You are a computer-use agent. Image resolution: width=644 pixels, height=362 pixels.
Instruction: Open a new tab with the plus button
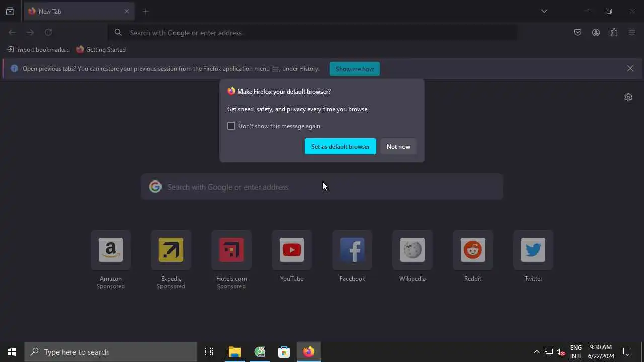click(145, 11)
